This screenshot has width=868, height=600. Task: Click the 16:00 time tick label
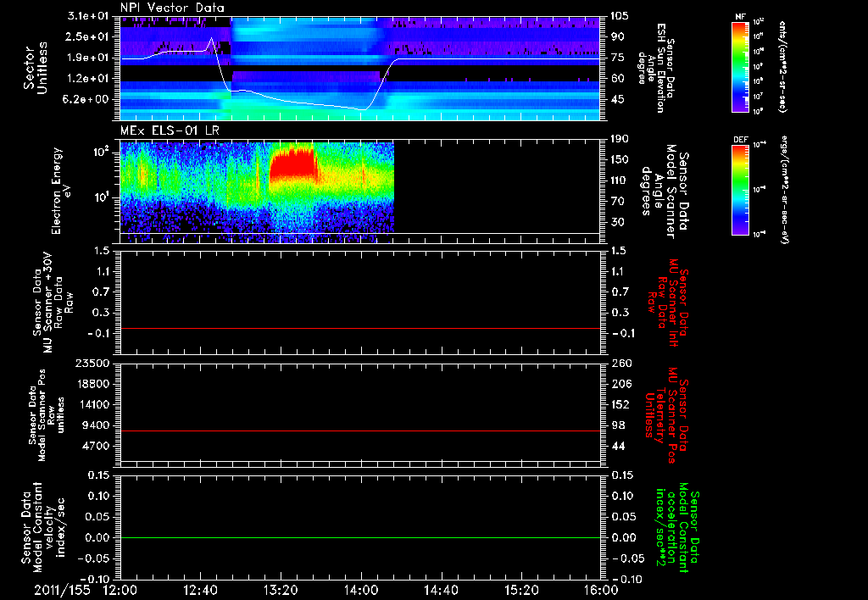(601, 590)
